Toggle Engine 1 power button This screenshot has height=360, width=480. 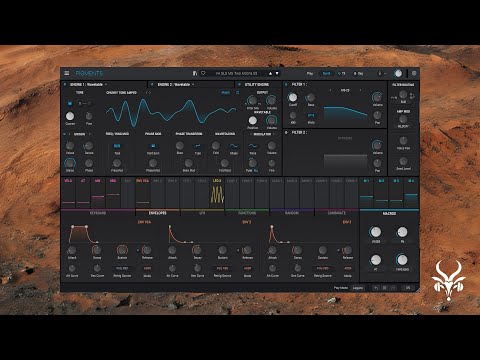[x=65, y=84]
